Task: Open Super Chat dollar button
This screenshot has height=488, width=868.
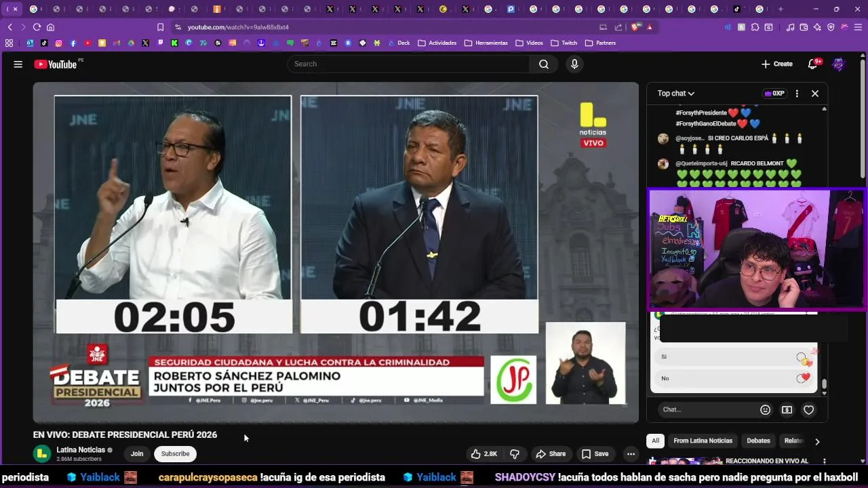Action: coord(787,409)
